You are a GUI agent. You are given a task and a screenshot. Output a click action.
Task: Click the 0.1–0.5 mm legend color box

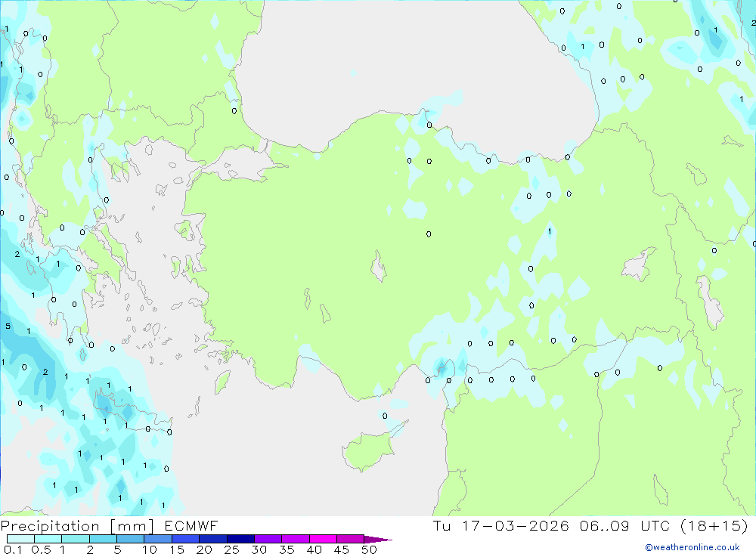[20, 539]
